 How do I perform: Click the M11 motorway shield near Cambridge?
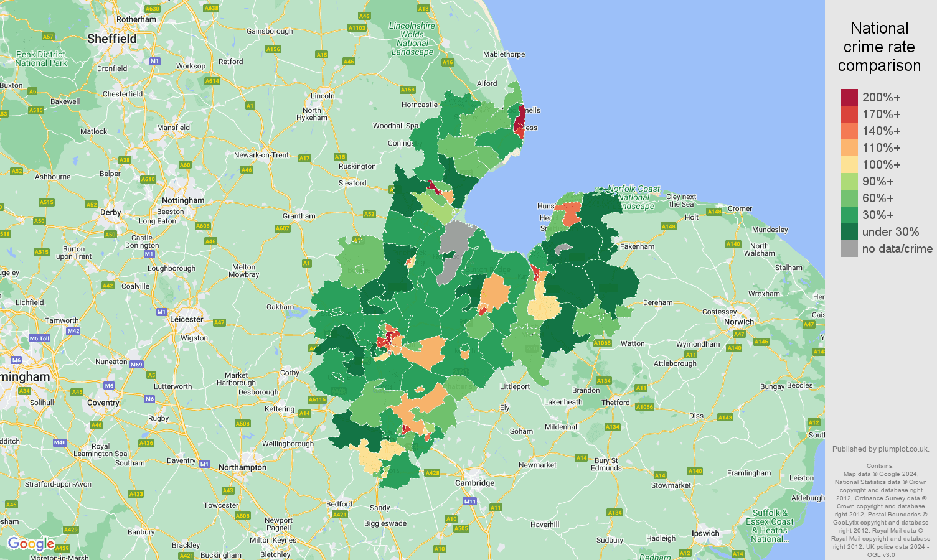click(x=469, y=501)
